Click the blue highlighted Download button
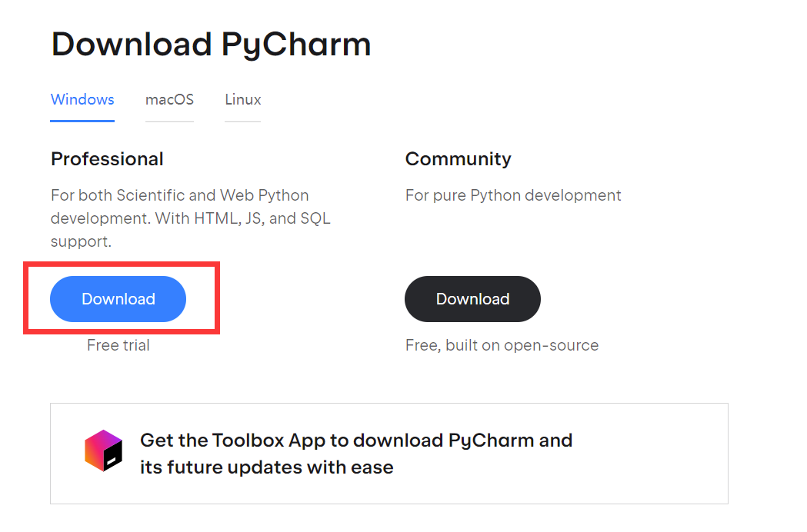This screenshot has width=807, height=532. [x=118, y=299]
